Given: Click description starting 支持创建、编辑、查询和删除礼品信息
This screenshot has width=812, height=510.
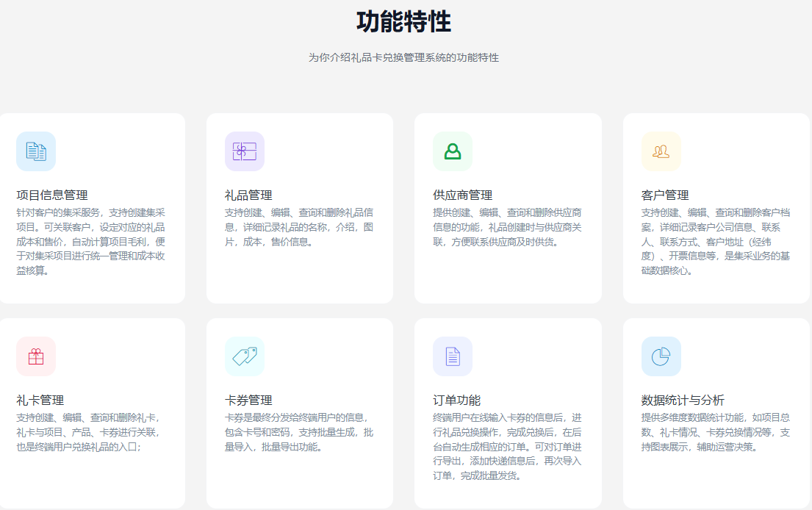Looking at the screenshot, I should pyautogui.click(x=299, y=227).
